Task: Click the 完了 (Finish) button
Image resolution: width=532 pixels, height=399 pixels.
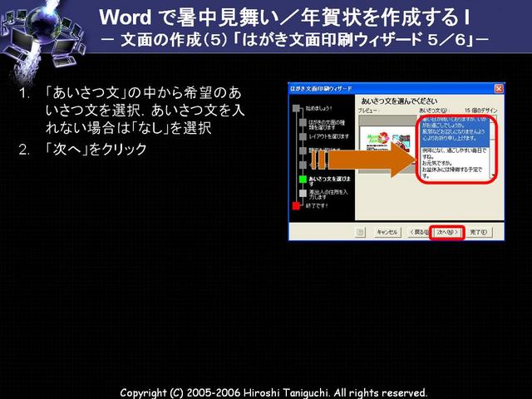Action: 479,233
